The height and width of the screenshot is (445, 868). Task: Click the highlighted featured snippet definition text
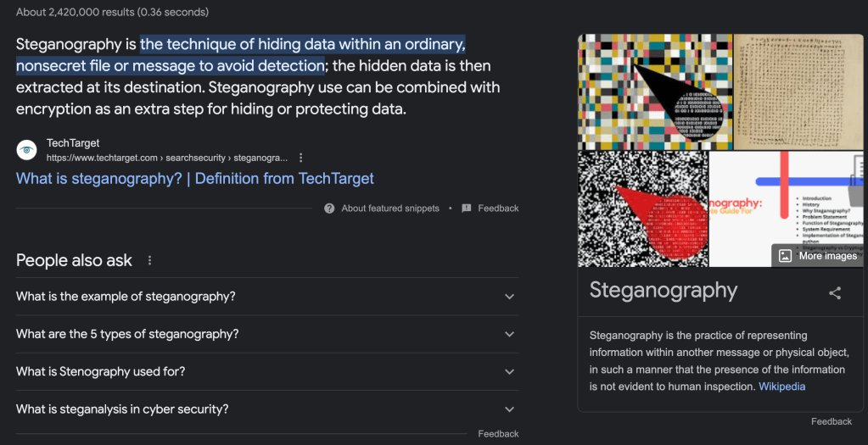click(241, 55)
